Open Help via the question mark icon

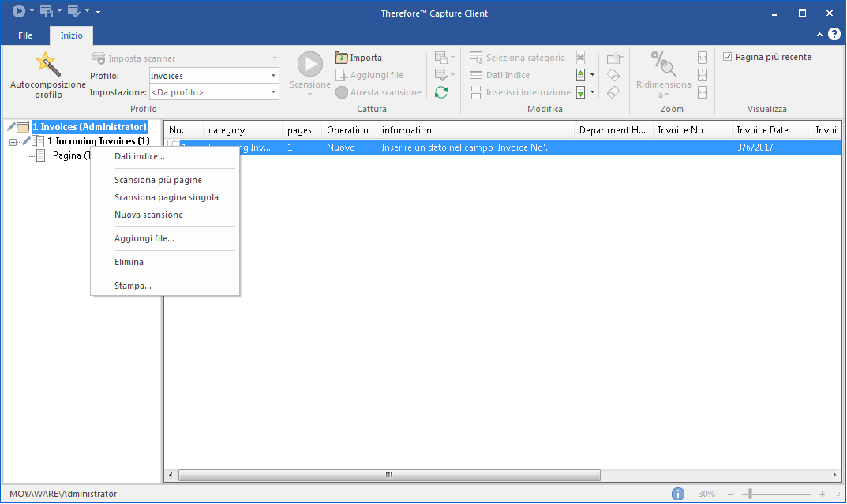pos(834,34)
